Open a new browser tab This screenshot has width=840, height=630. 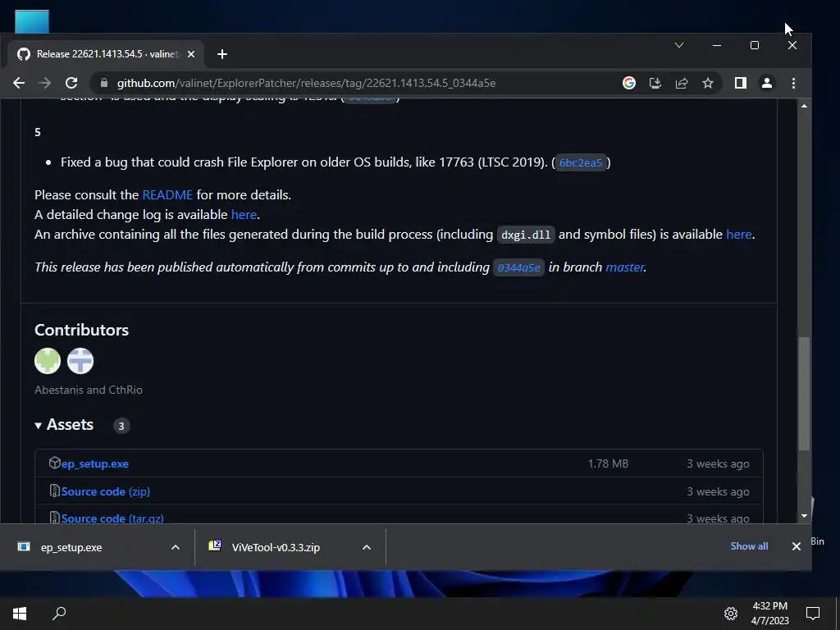(222, 54)
